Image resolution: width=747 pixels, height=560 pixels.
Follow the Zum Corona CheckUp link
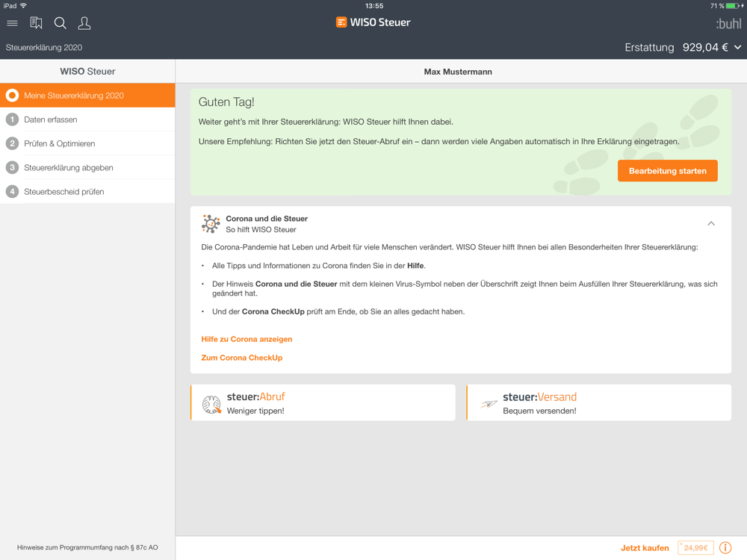click(241, 358)
